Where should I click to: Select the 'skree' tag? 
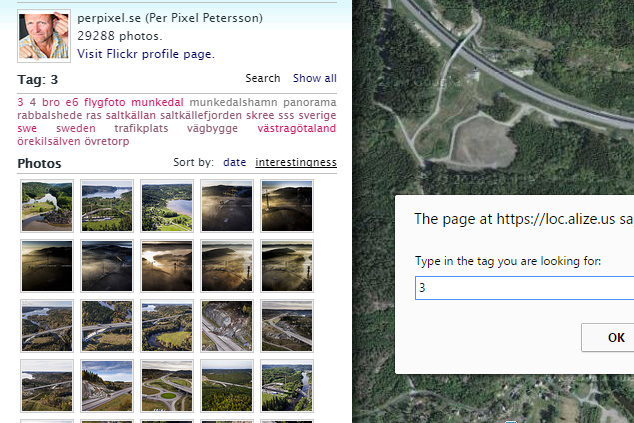point(260,115)
